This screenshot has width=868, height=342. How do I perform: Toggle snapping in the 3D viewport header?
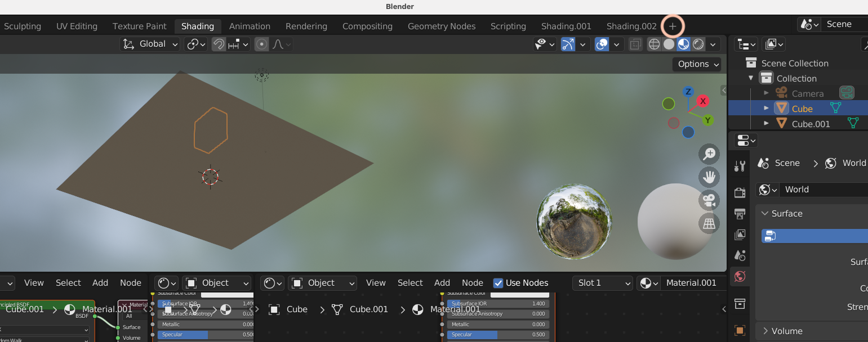pos(219,44)
